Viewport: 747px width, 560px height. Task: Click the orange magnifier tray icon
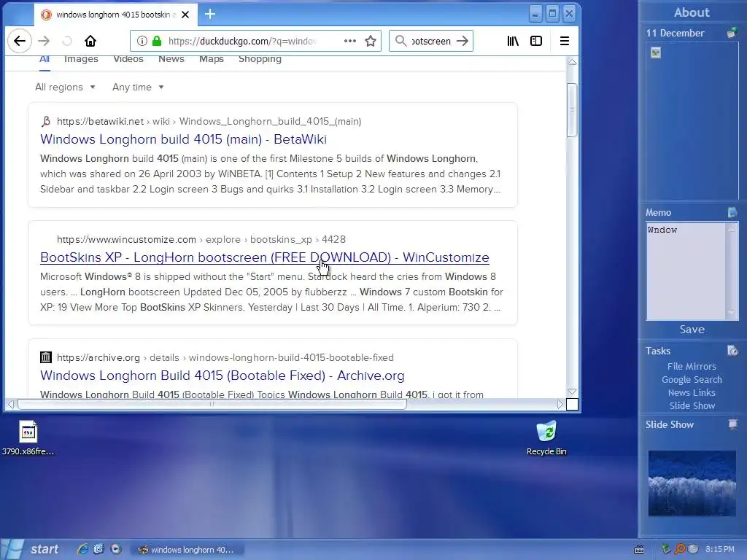coord(680,549)
